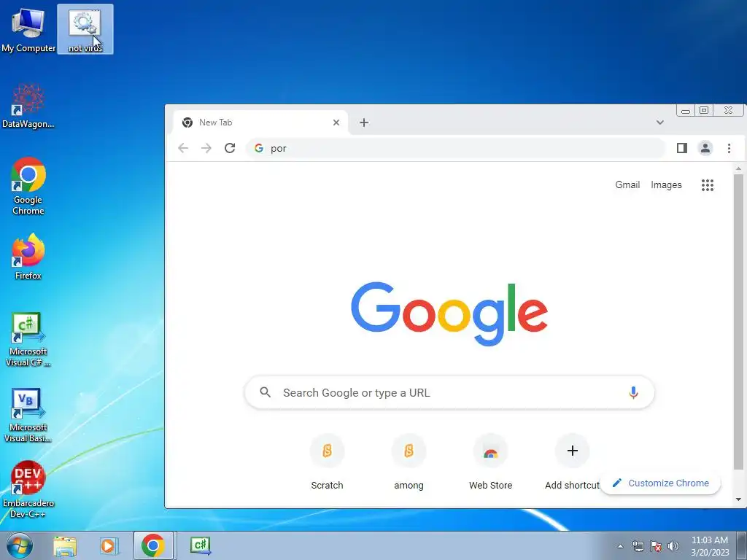Go back in Chrome's history
The width and height of the screenshot is (747, 560).
(x=183, y=148)
